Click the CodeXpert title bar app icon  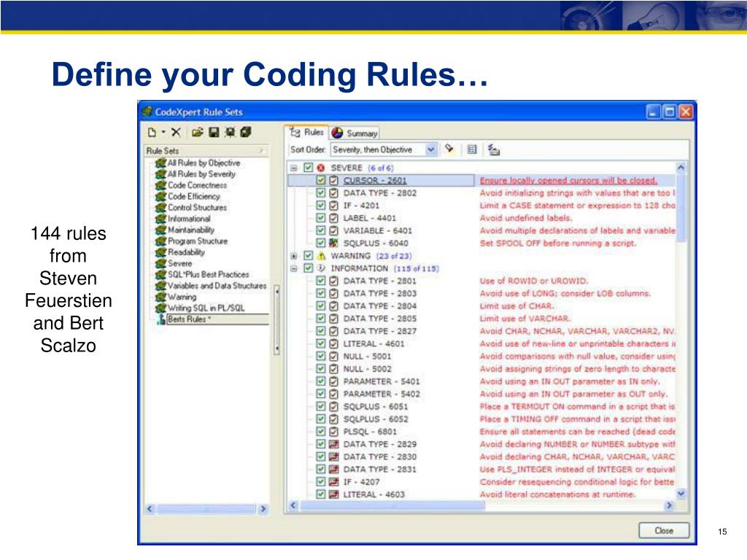click(x=147, y=112)
